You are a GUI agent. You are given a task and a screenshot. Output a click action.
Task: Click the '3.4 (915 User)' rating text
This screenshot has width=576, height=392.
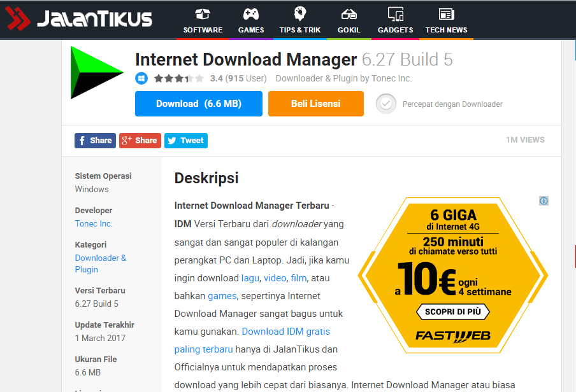238,78
